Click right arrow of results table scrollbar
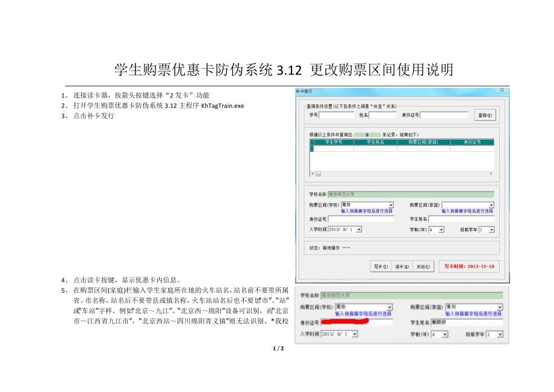 click(491, 173)
